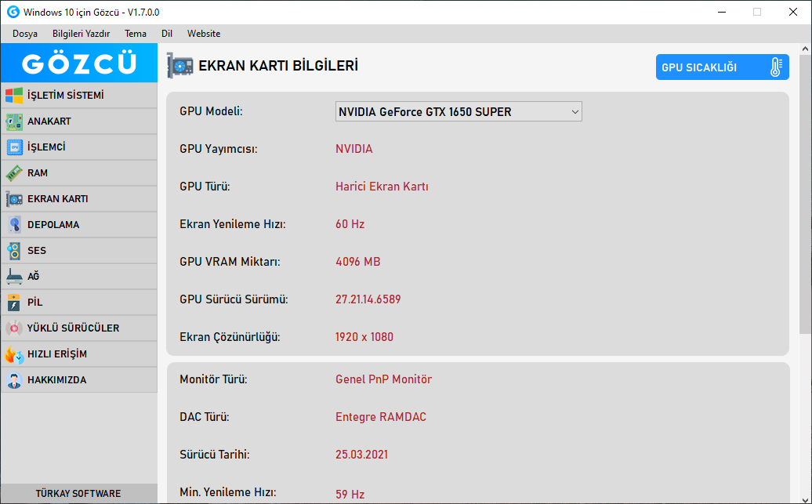Click the motherboard icon beside ANAKART
This screenshot has width=812, height=504.
pos(14,121)
